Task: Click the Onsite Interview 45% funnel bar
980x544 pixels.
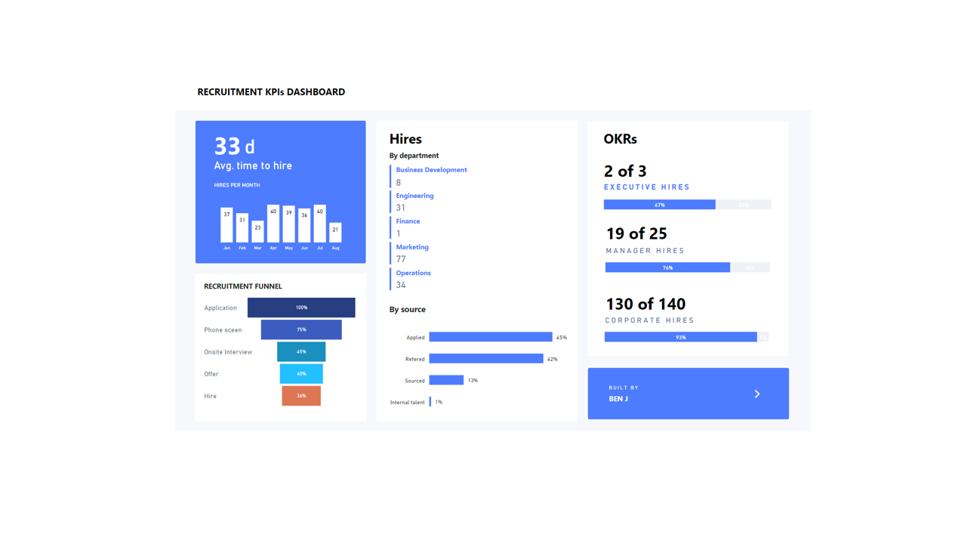Action: click(x=301, y=351)
